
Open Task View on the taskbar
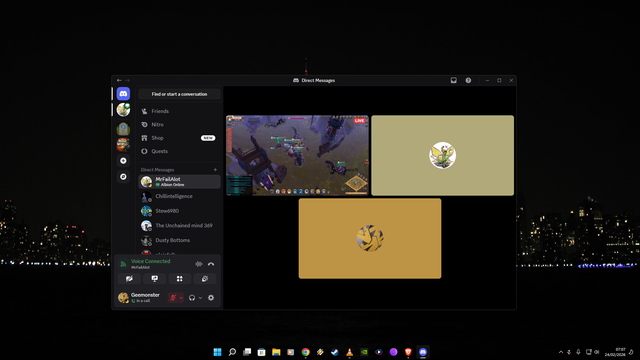[x=247, y=352]
